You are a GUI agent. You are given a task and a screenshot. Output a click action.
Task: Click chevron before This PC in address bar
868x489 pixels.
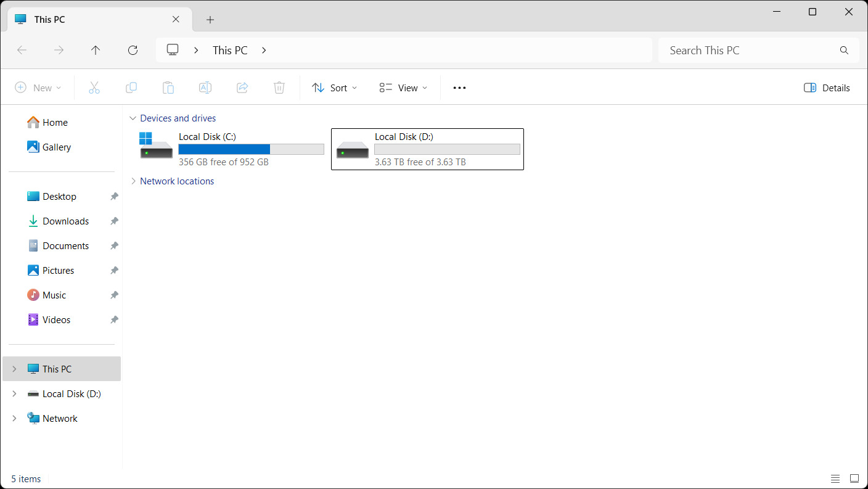[196, 51]
